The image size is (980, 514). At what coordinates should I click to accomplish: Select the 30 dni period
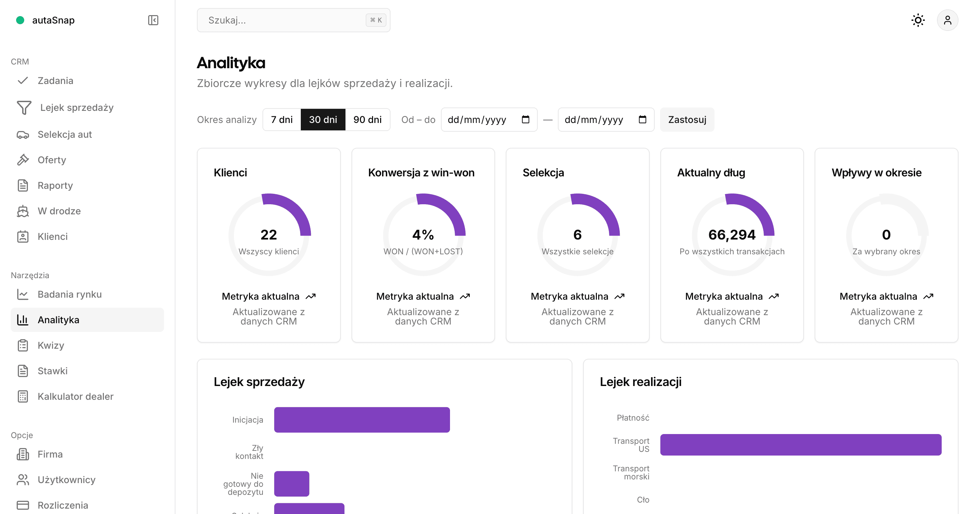(x=323, y=120)
